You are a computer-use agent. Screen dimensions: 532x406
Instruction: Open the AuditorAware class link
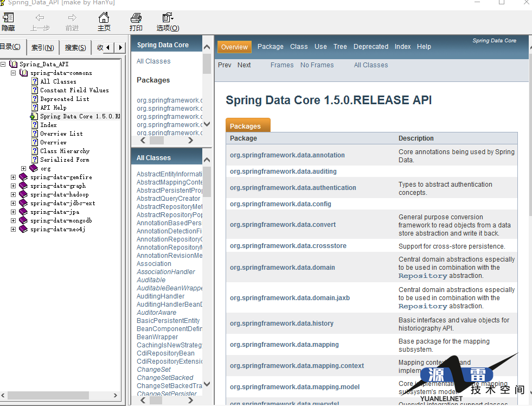click(156, 313)
